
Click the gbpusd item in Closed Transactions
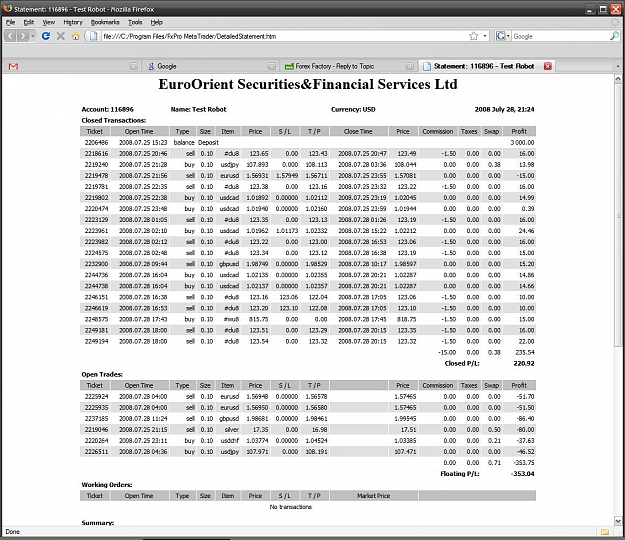(x=229, y=264)
